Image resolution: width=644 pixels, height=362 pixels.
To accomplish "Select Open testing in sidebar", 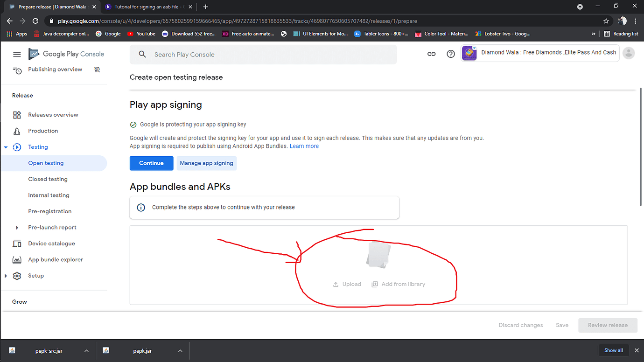I will (46, 163).
